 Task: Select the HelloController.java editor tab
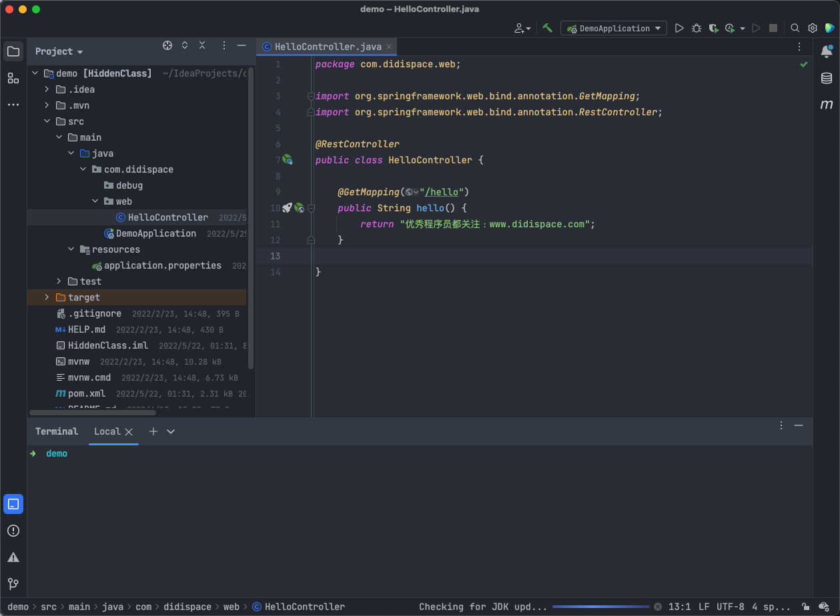tap(327, 47)
